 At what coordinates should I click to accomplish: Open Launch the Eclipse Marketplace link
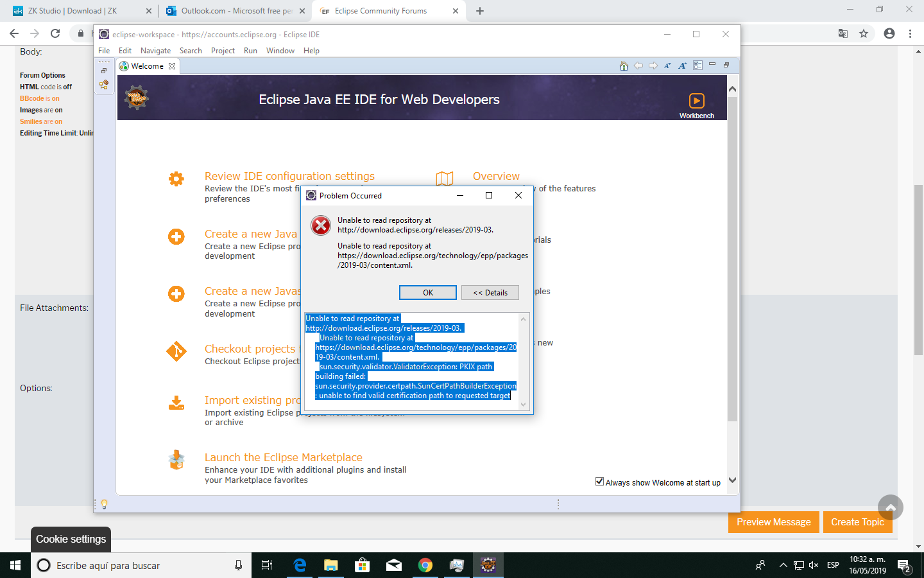click(284, 457)
